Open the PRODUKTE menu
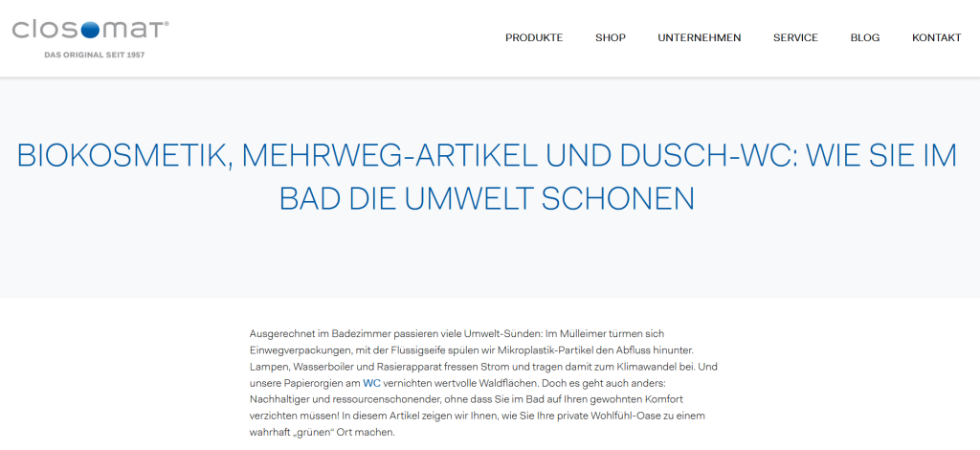980x450 pixels. [534, 37]
